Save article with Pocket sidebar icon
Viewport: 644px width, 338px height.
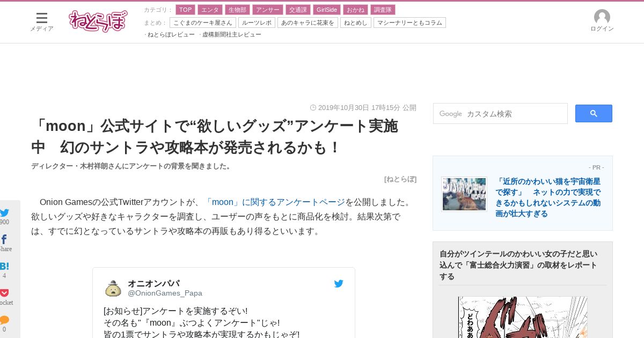(4, 293)
